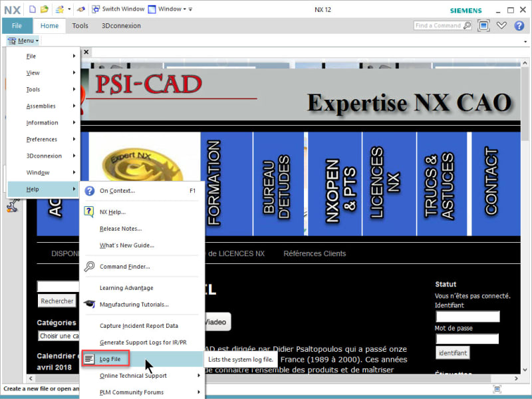This screenshot has height=399, width=532.
Task: Open the FORMATION section on webpage
Action: [x=227, y=184]
